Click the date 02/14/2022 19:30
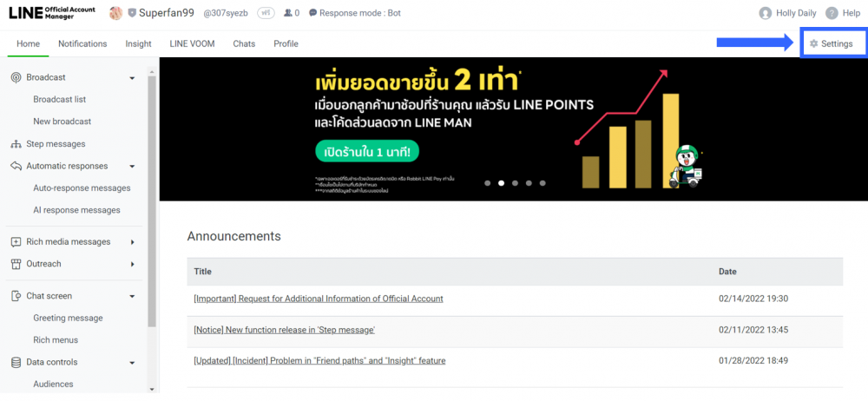This screenshot has height=401, width=868. click(x=753, y=299)
